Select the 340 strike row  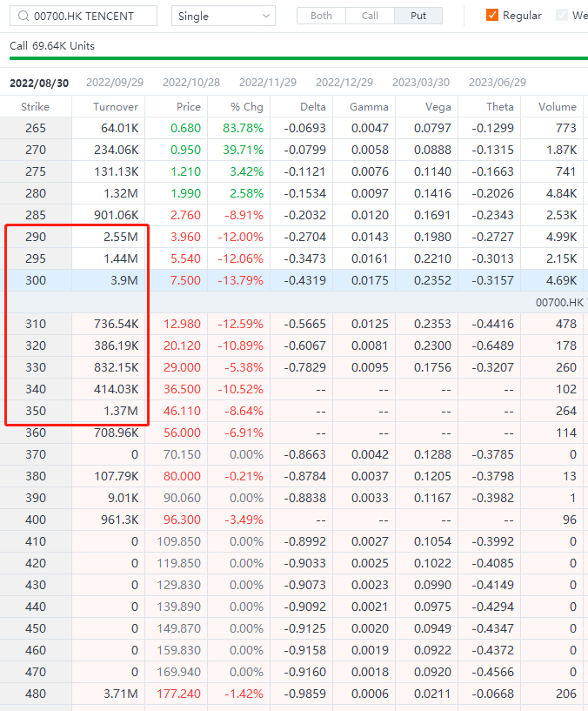(294, 390)
